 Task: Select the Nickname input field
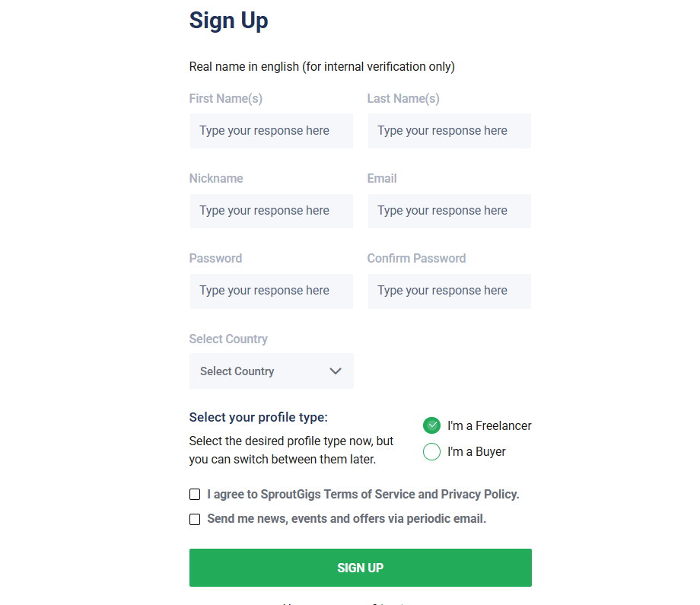272,211
